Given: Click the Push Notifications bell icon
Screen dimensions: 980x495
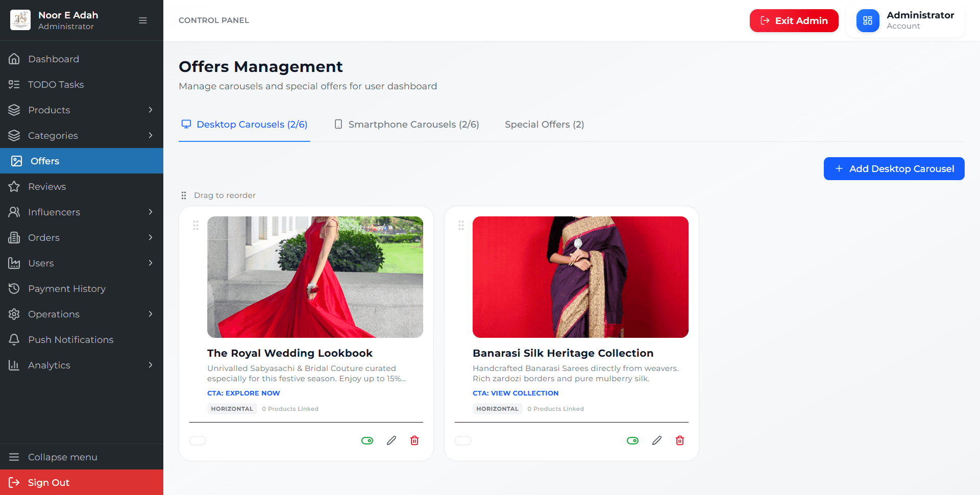Looking at the screenshot, I should click(x=14, y=339).
